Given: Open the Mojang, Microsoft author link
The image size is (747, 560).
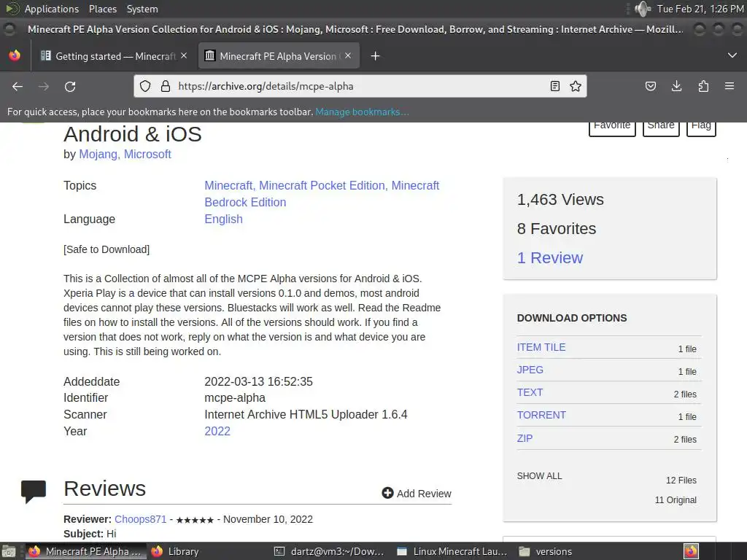Looking at the screenshot, I should coord(125,155).
